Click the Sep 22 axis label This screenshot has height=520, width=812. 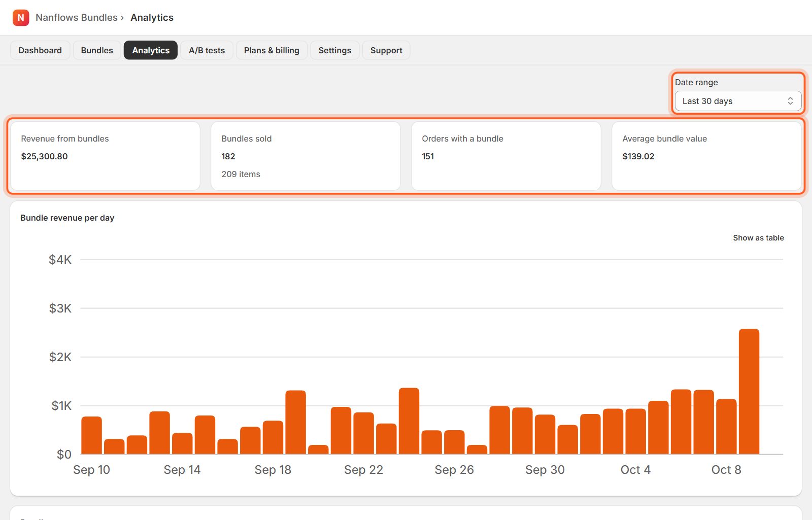point(363,470)
